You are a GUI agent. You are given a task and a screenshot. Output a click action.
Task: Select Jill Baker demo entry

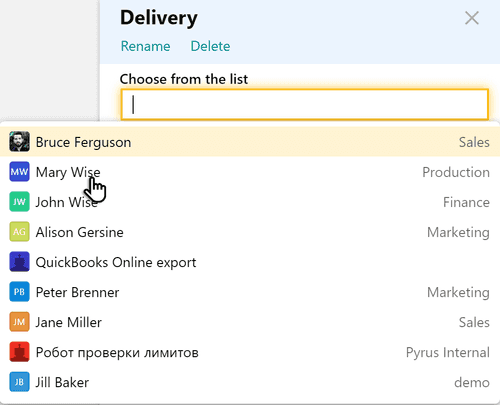(250, 382)
